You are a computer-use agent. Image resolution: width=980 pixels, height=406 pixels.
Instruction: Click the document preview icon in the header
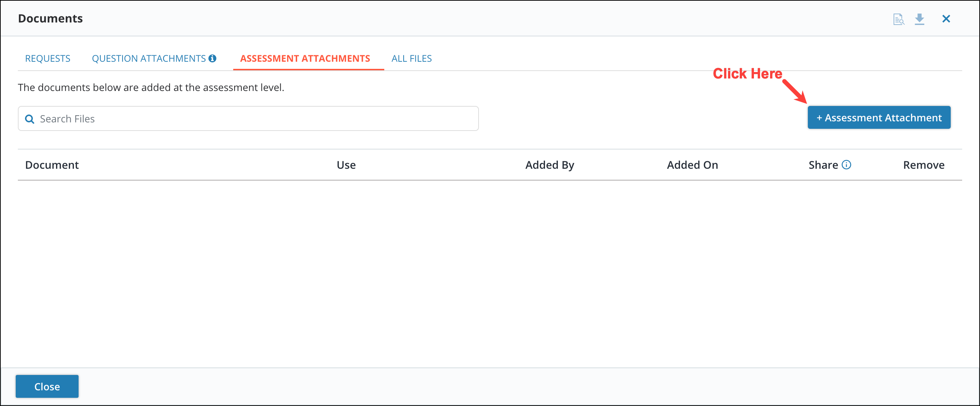(x=899, y=18)
